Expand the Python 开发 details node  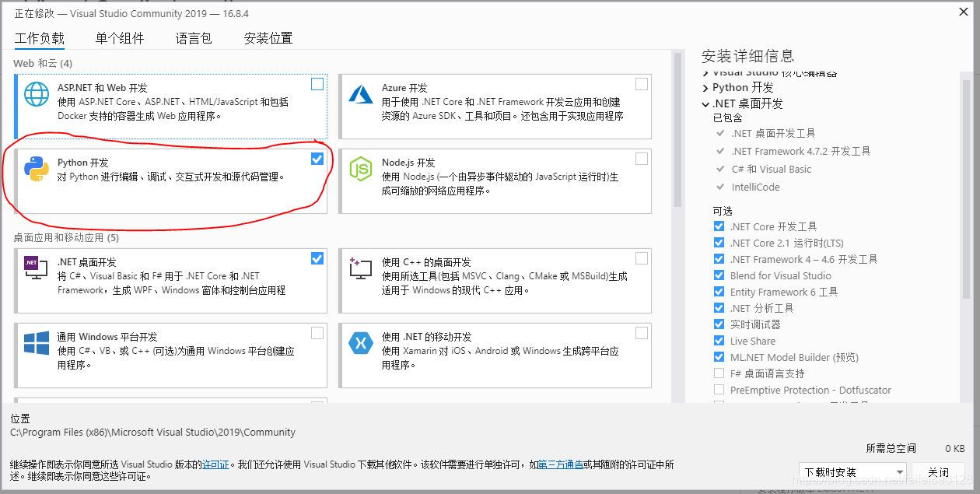tap(705, 88)
